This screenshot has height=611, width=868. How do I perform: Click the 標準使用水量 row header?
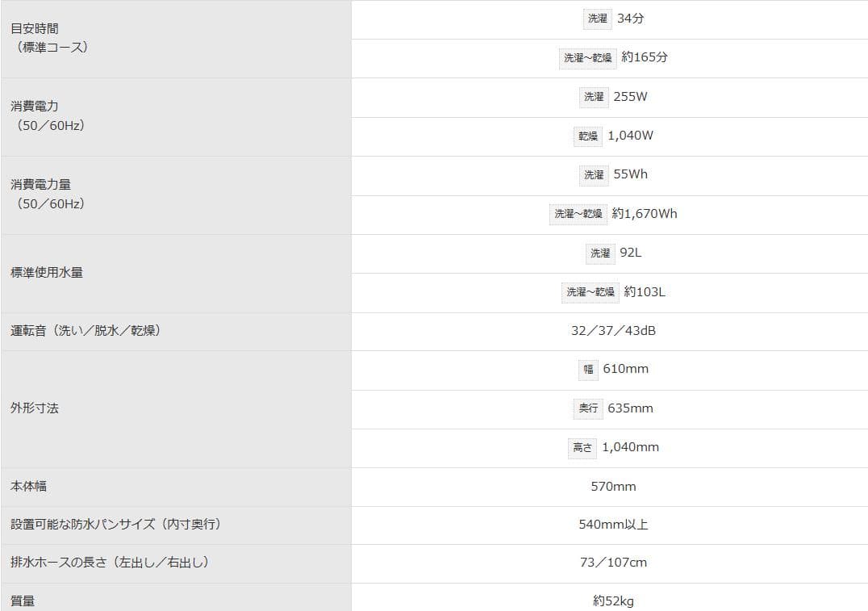pyautogui.click(x=47, y=273)
